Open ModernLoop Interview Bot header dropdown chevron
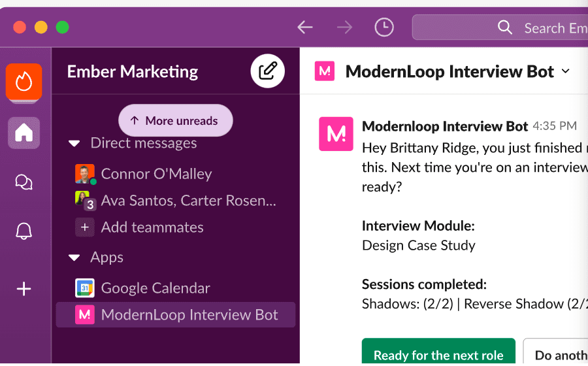Screen dimensions: 588x366 point(566,71)
